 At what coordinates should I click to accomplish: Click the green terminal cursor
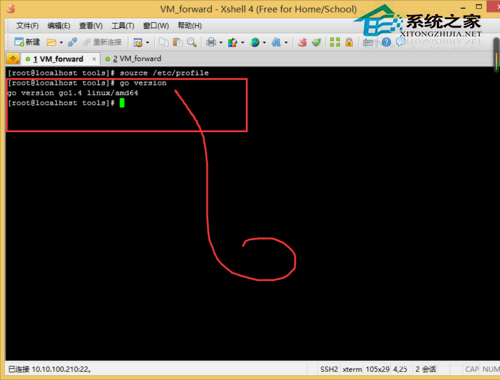(x=122, y=103)
